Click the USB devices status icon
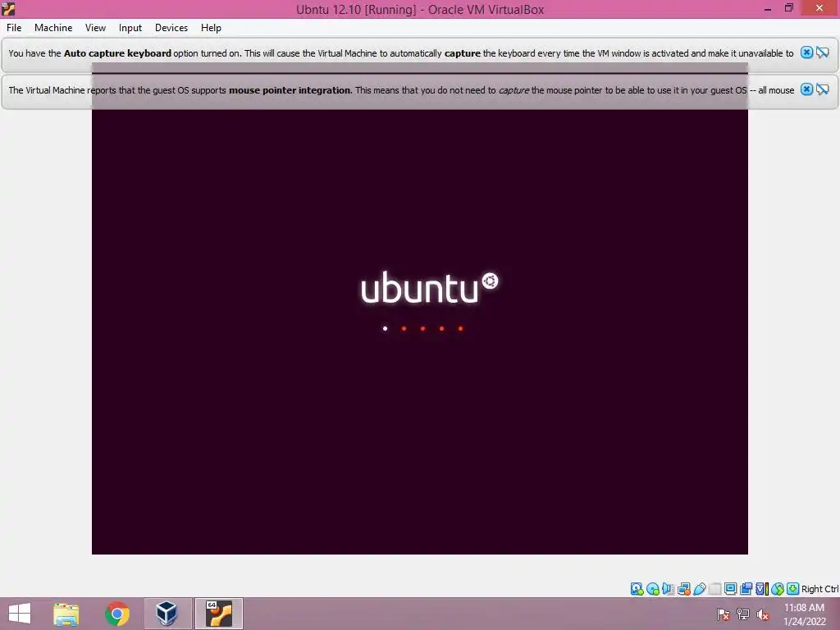Screen dimensions: 840x630 pyautogui.click(x=699, y=589)
